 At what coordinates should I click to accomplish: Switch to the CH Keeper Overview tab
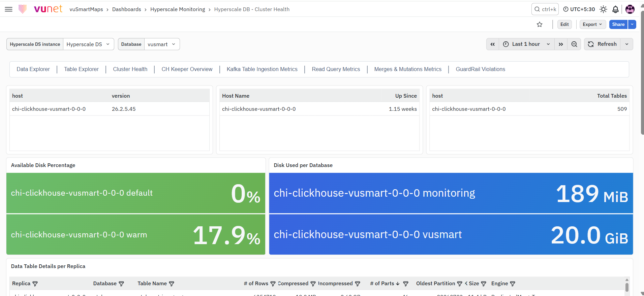187,69
